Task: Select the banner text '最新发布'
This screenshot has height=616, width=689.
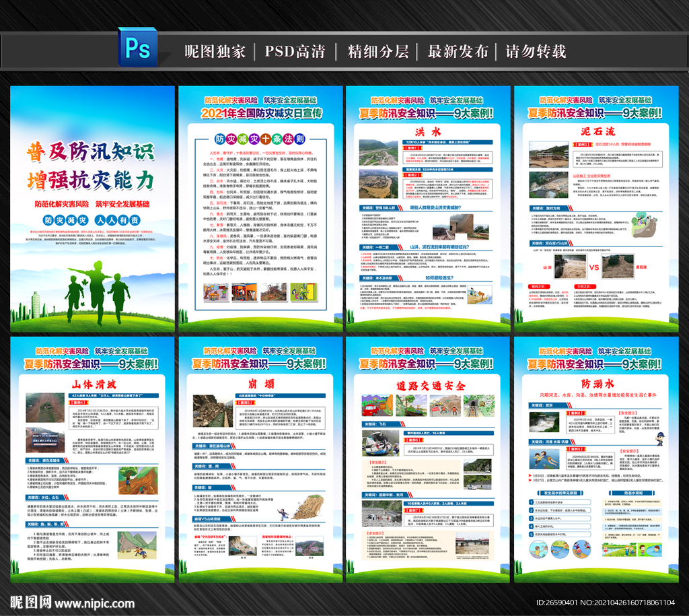Action: tap(458, 52)
